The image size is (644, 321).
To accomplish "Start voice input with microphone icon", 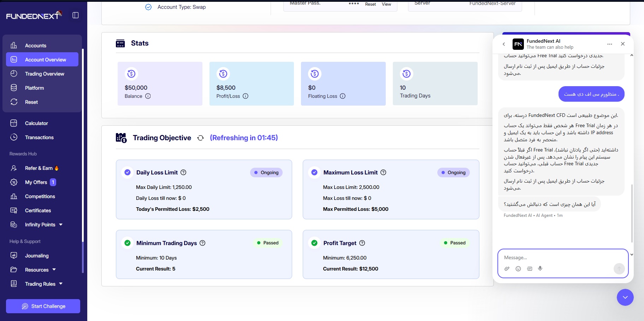I will (540, 268).
